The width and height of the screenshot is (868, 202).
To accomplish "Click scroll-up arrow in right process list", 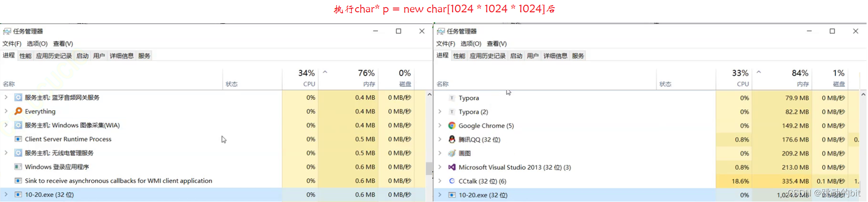I will tap(863, 95).
